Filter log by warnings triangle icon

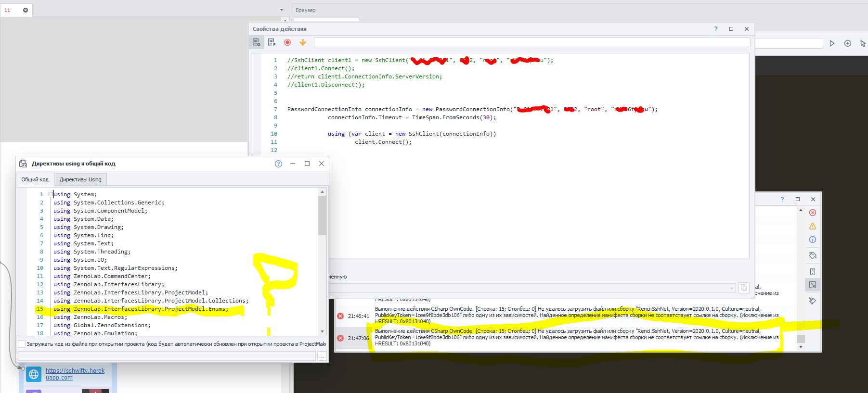[x=813, y=226]
